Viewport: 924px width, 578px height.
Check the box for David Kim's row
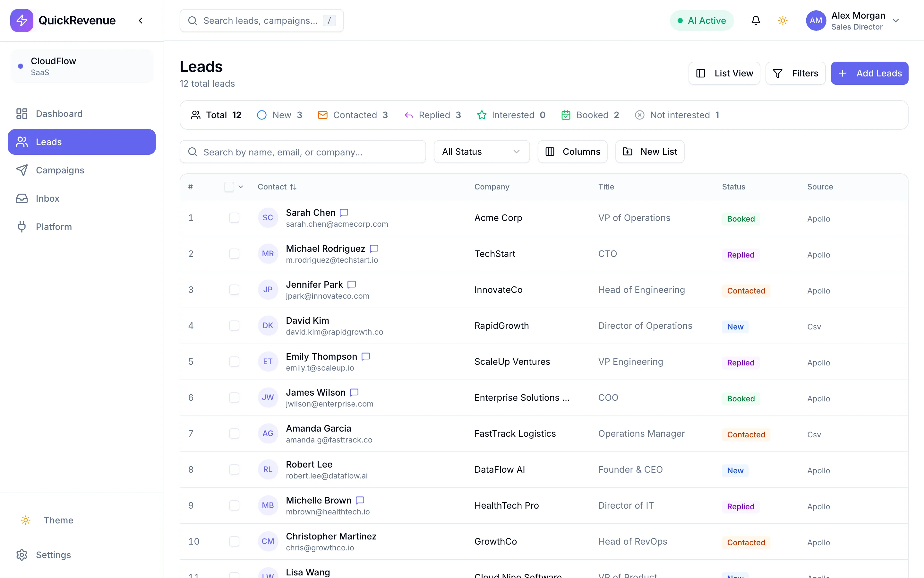tap(234, 326)
